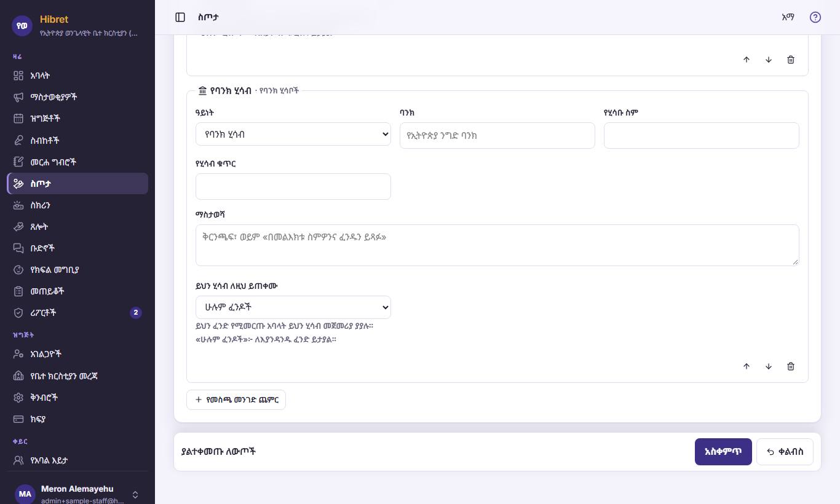Expand the Meron Alemayehu user menu

click(77, 494)
